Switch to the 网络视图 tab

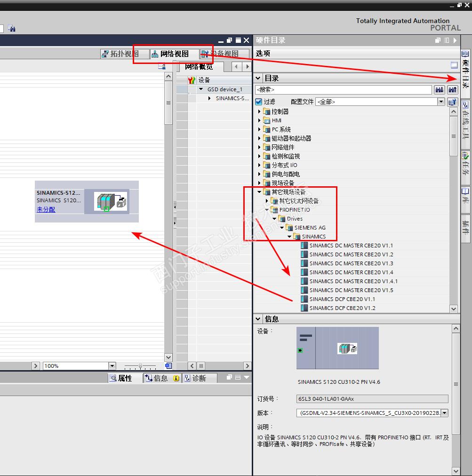(x=174, y=54)
